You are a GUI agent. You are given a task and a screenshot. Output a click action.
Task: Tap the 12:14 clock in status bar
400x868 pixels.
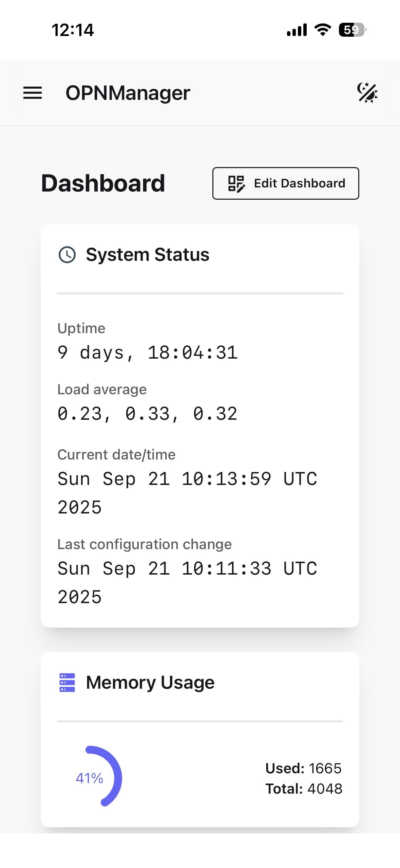pos(73,30)
